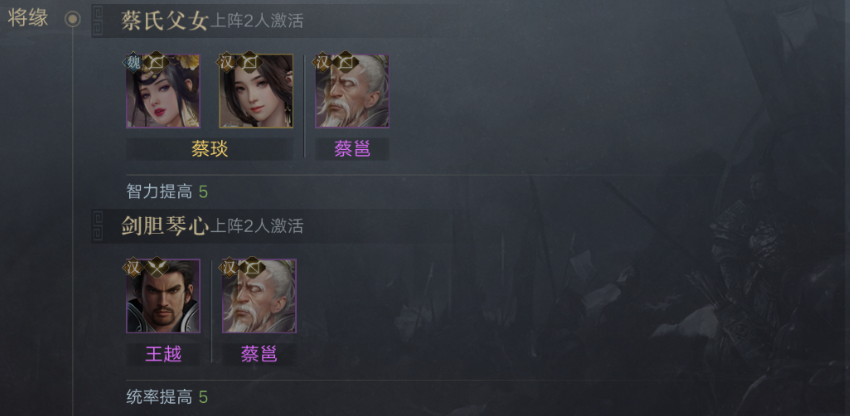
Task: View 王越 hero portrait
Action: point(163,296)
